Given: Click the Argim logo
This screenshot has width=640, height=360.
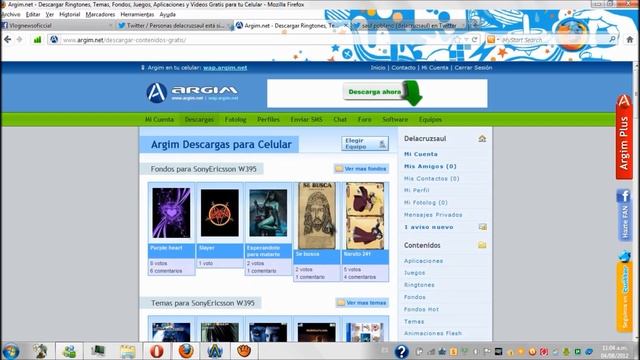Looking at the screenshot, I should tap(192, 93).
